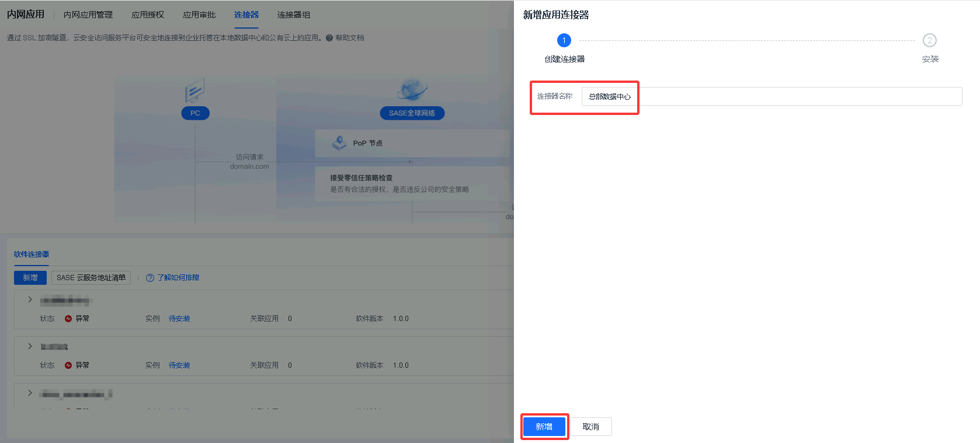Click 待安装 link in second connector row
This screenshot has height=443, width=980.
point(179,365)
